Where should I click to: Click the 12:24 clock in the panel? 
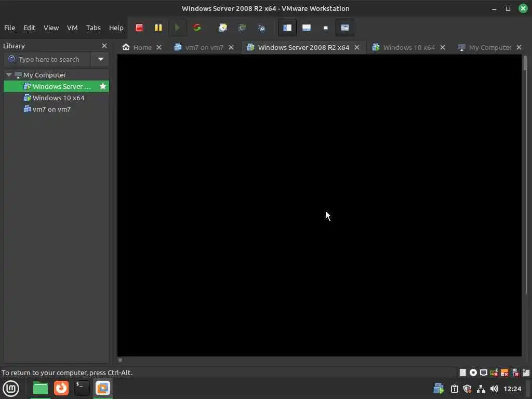(512, 389)
